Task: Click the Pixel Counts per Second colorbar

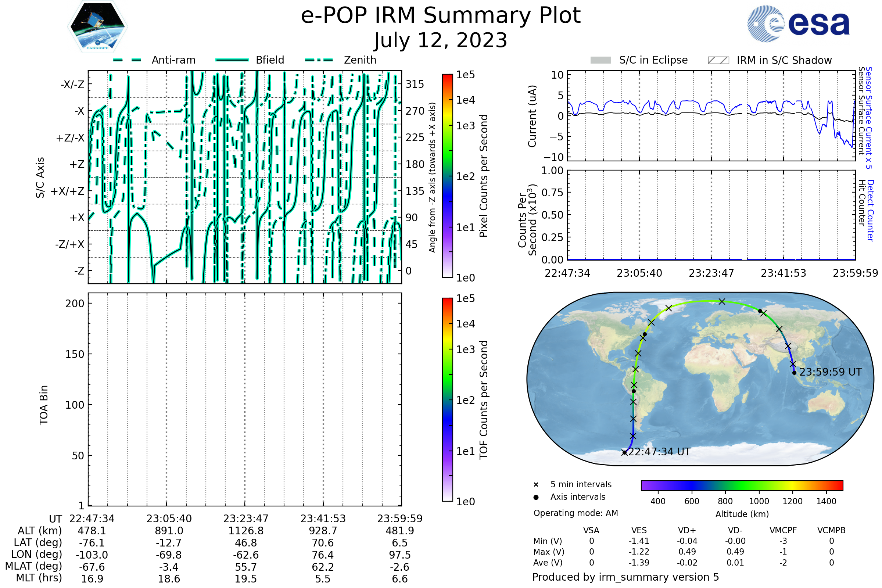Action: [x=447, y=176]
